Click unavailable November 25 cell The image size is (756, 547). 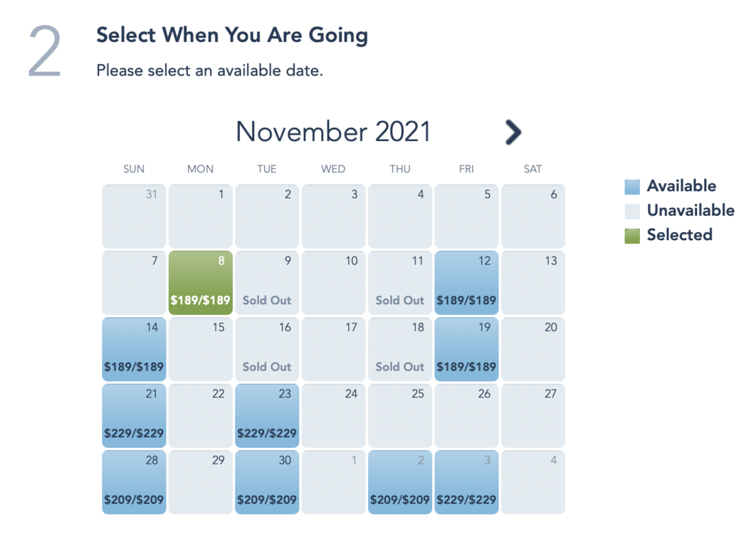(400, 416)
